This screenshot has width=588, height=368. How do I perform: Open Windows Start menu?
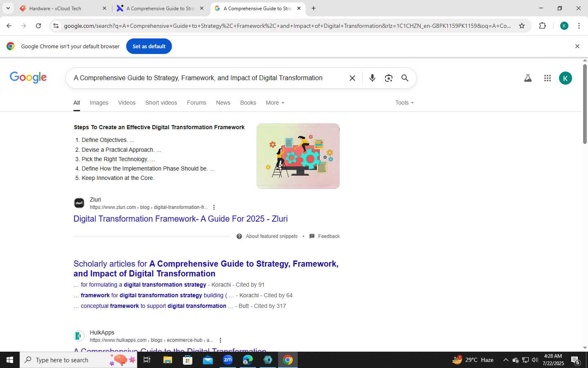(x=10, y=360)
